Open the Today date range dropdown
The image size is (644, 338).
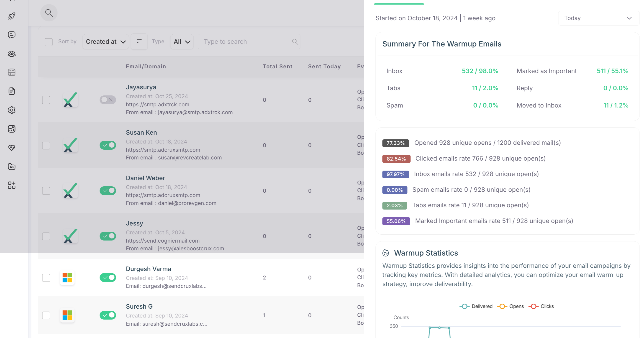598,18
